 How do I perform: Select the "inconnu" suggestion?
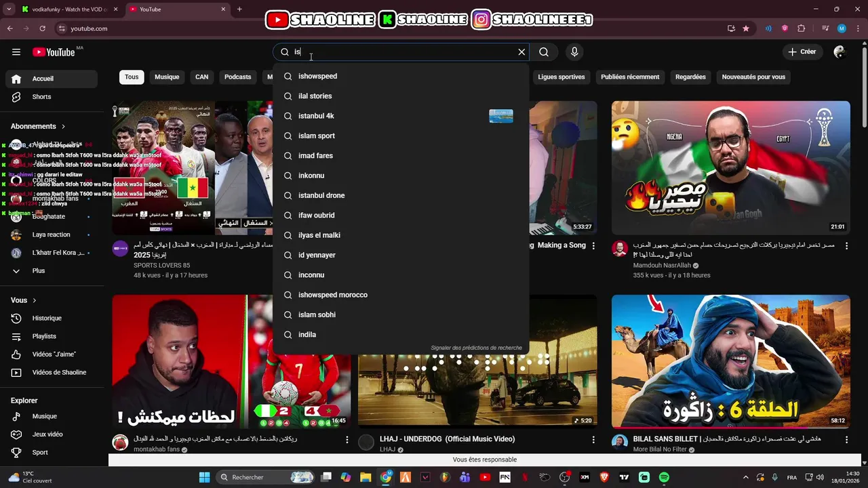(x=401, y=275)
